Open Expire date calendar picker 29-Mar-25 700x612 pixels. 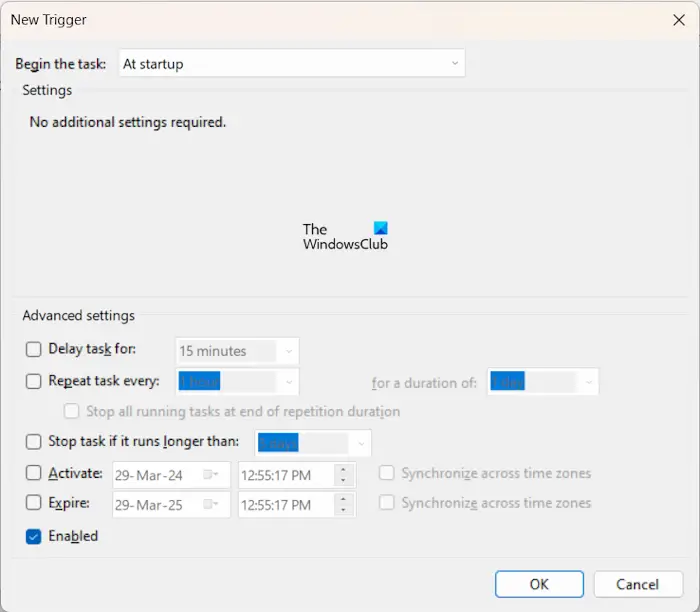(210, 504)
